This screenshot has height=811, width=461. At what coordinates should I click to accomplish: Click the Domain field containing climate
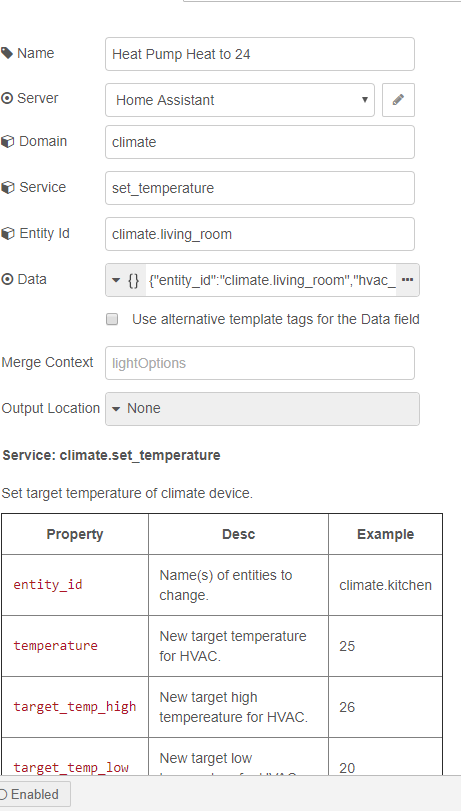[260, 142]
